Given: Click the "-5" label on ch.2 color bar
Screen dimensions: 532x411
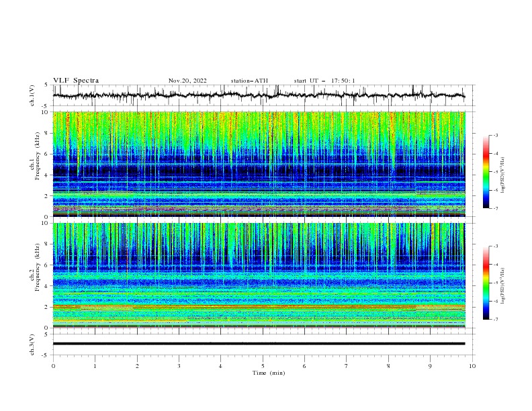Looking at the screenshot, I should [x=495, y=283].
